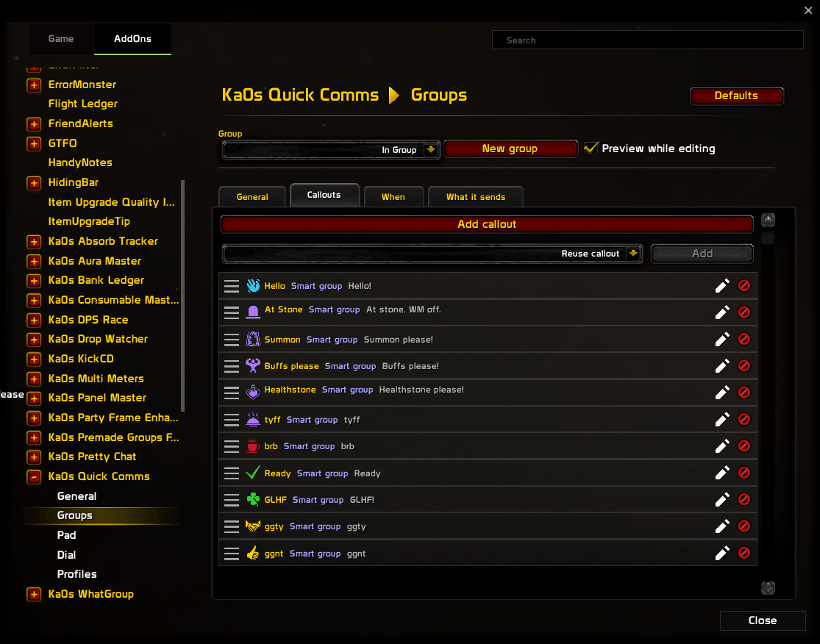Click the green clover GLHF icon
820x644 pixels.
pyautogui.click(x=253, y=499)
